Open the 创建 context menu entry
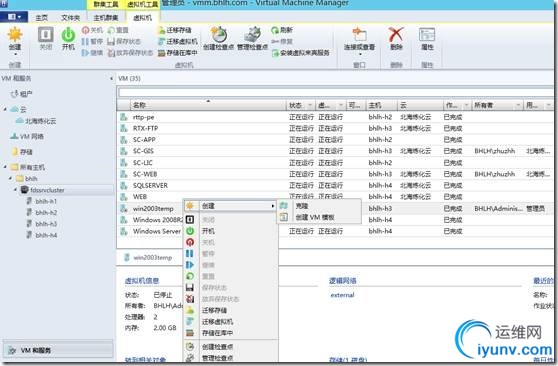 pos(230,206)
